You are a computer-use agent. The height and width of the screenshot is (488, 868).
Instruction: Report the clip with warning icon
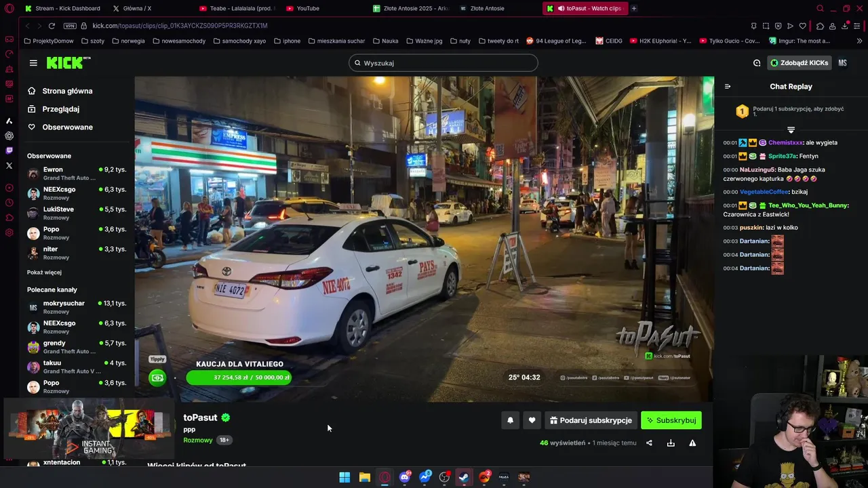click(x=692, y=443)
